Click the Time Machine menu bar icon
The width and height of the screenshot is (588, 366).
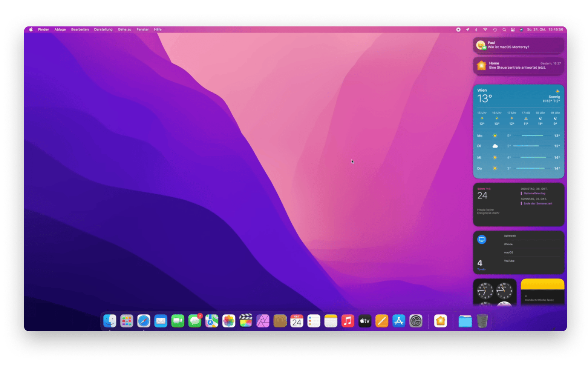(x=495, y=29)
